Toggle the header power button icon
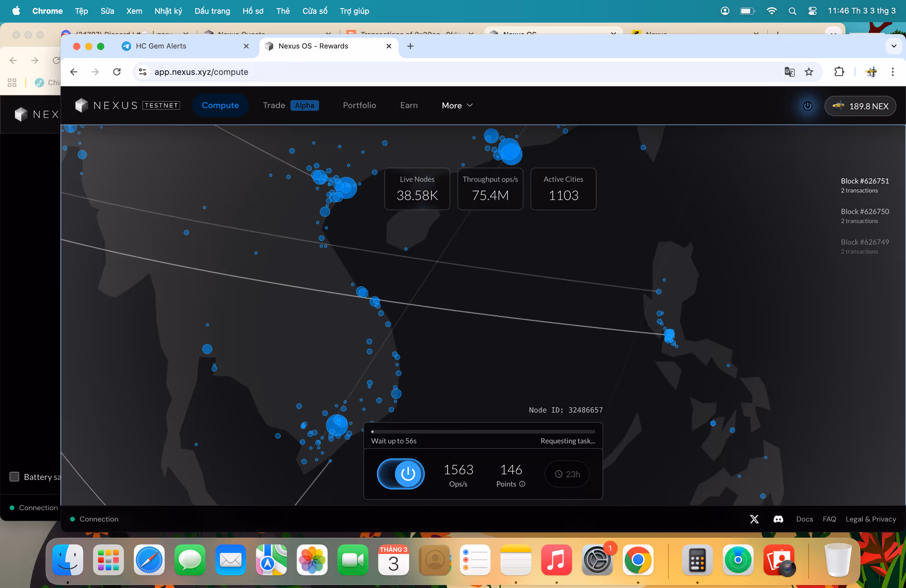906x588 pixels. [x=807, y=106]
